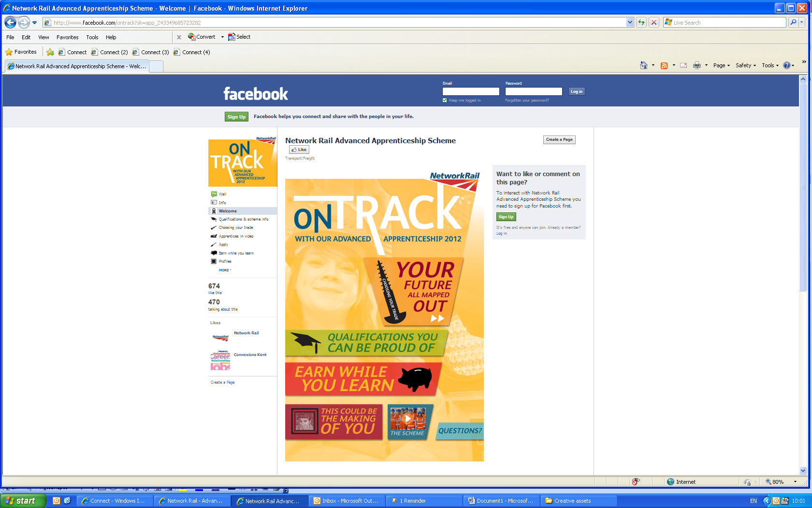Click the Create a Page button

(559, 140)
